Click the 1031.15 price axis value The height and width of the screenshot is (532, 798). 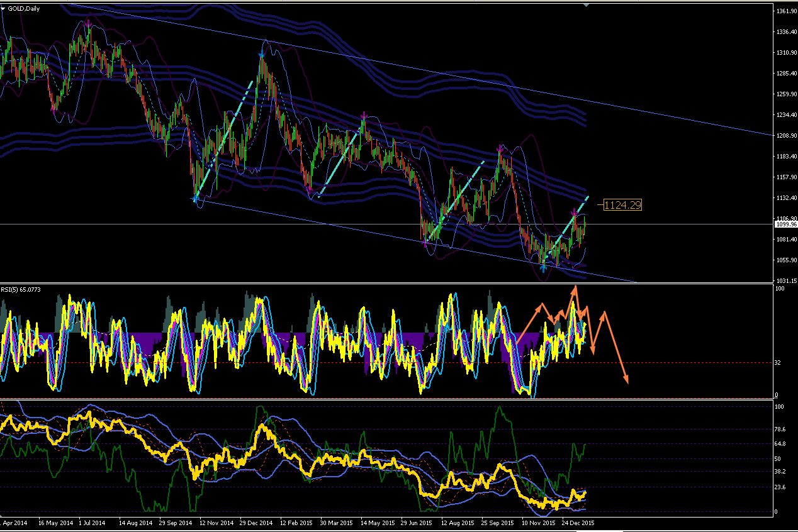787,280
